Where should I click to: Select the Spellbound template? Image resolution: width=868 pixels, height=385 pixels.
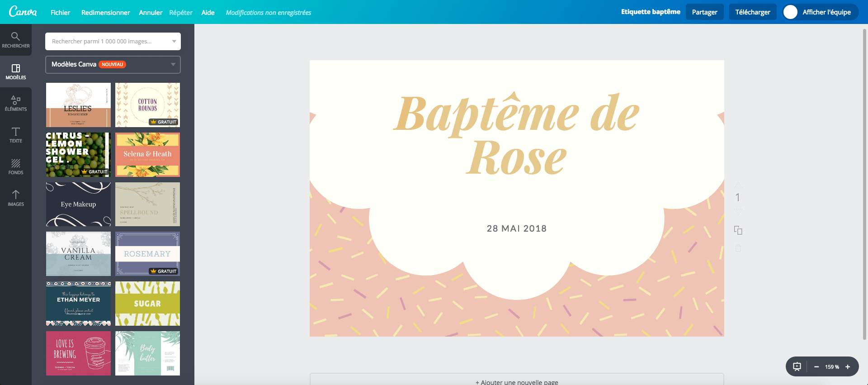(147, 204)
